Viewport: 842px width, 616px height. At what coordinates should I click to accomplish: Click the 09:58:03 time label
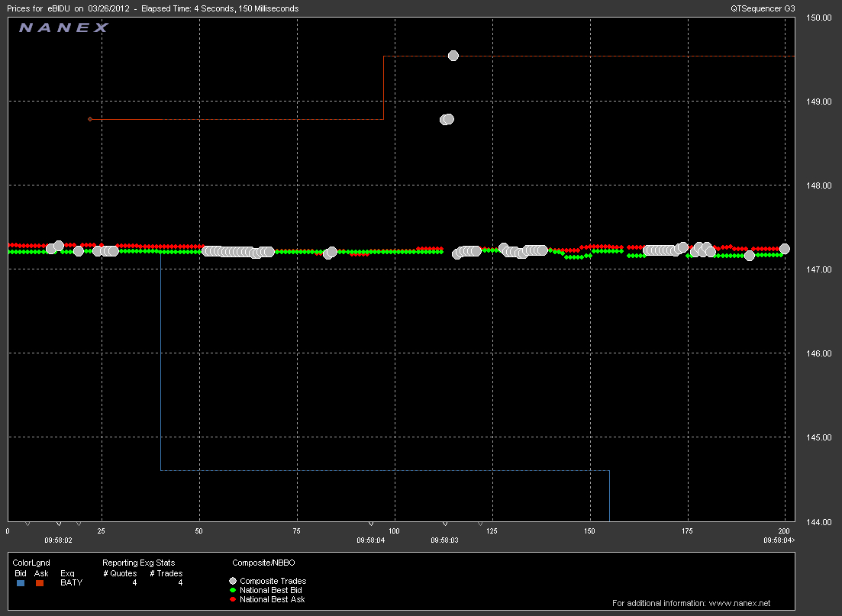(444, 540)
